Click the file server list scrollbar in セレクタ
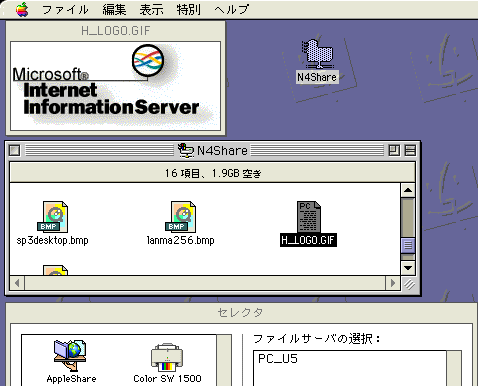Viewport: 478px width, 386px height. 454,368
